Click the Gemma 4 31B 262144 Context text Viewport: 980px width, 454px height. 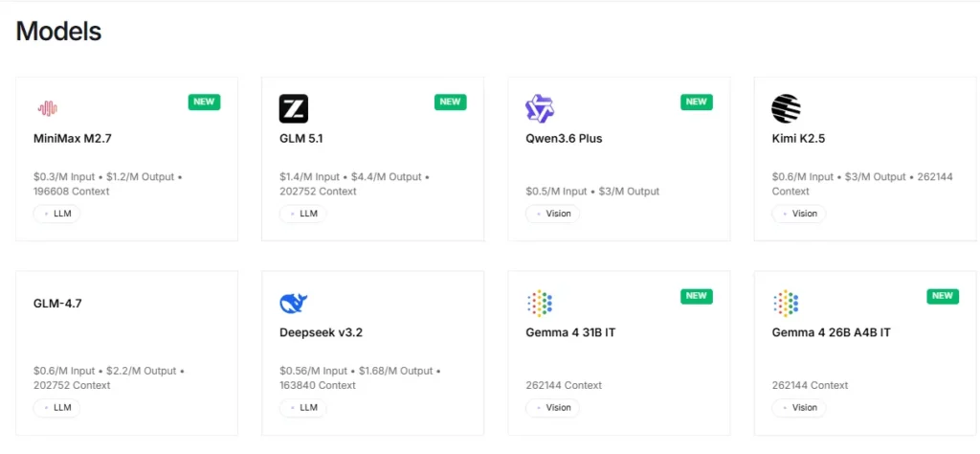pos(564,385)
